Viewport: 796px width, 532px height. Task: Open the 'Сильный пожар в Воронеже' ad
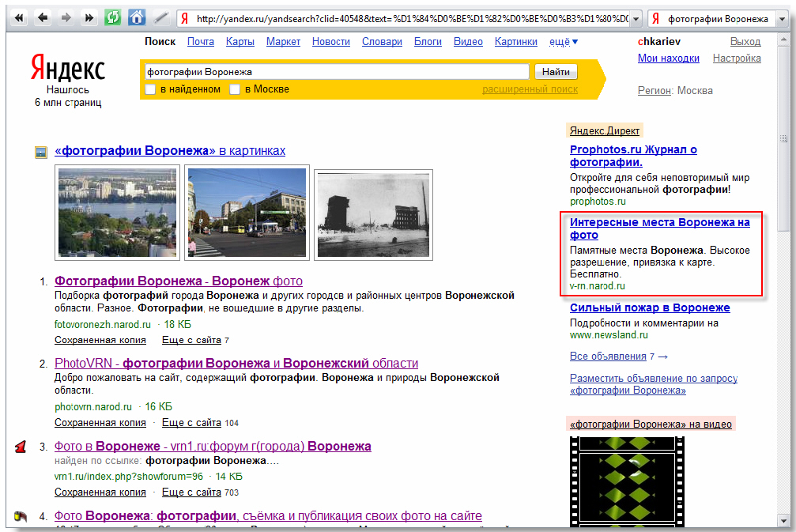[x=650, y=308]
